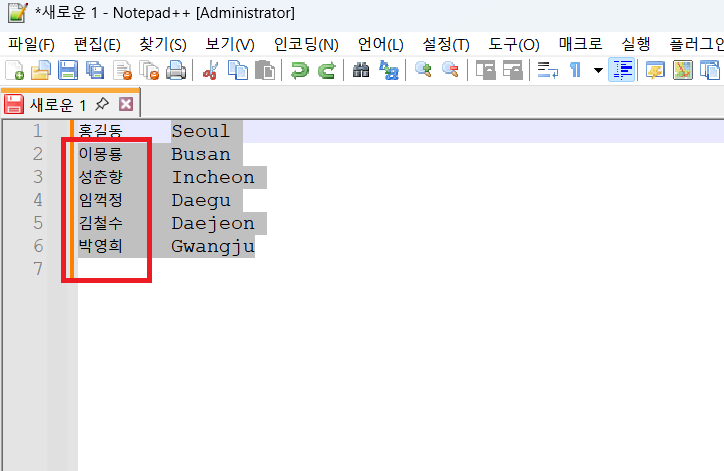The height and width of the screenshot is (471, 724).
Task: Print the document
Action: coord(176,71)
